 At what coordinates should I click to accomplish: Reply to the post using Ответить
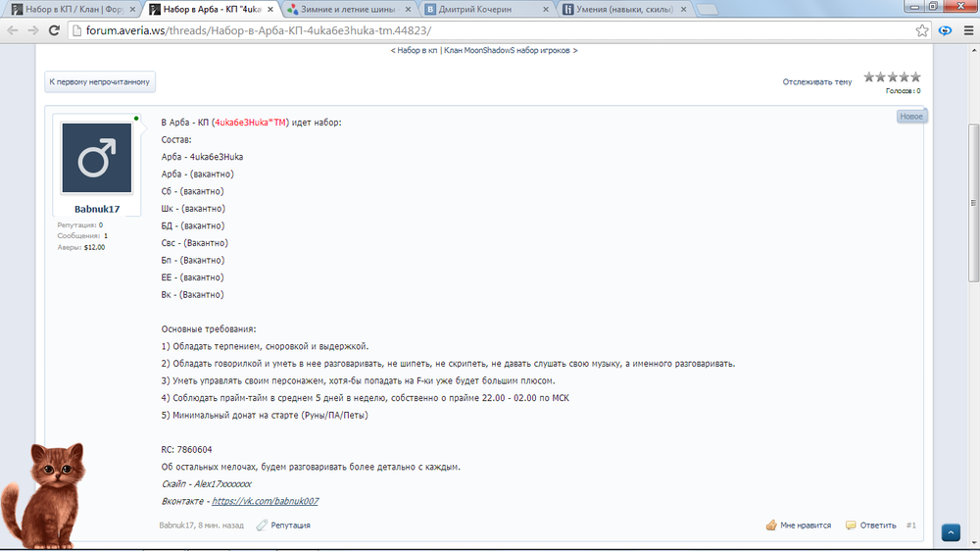871,526
